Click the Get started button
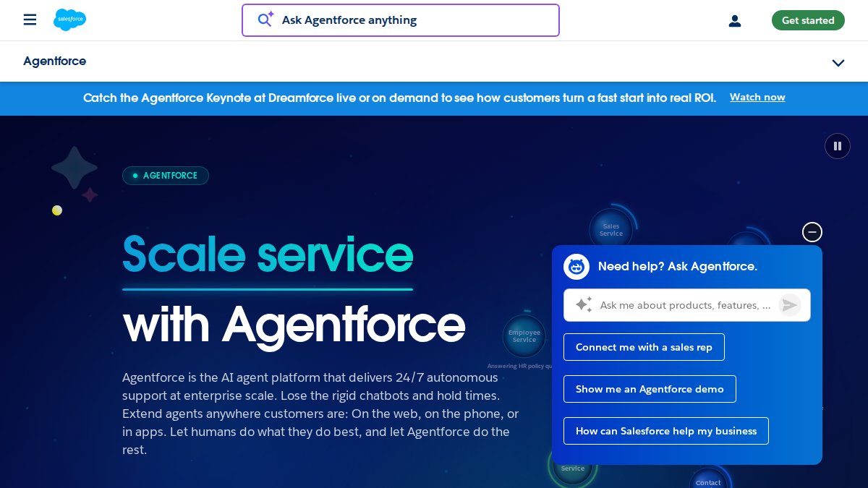 click(x=808, y=20)
